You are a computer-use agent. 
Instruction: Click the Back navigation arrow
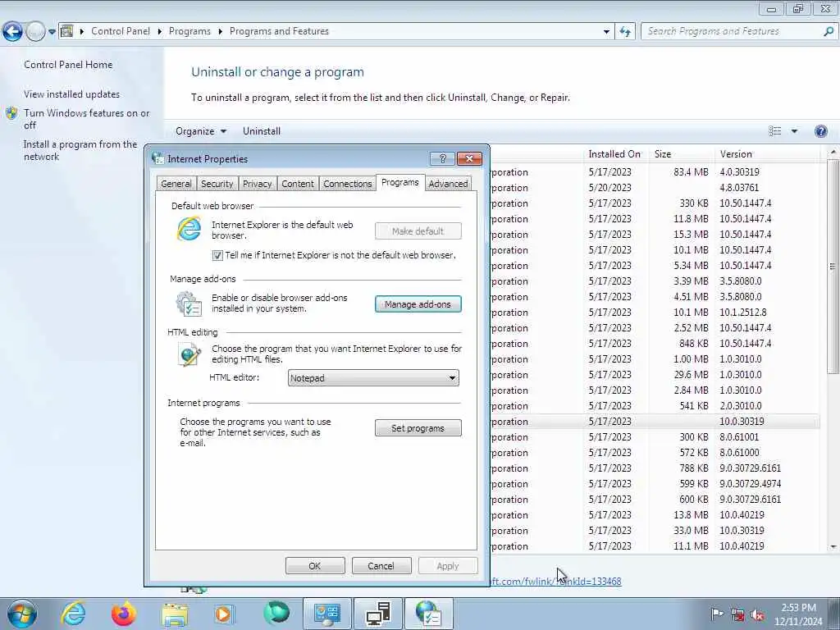click(x=12, y=32)
